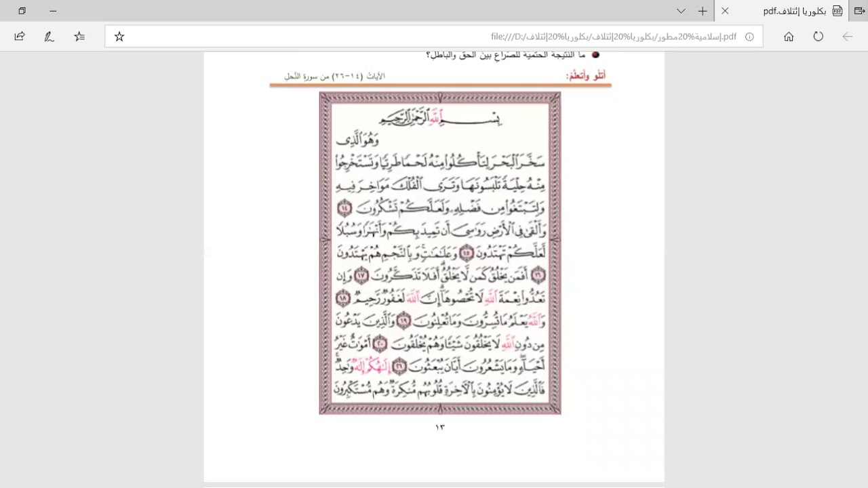Open a new tab
Viewport: 868px width, 488px height.
703,11
